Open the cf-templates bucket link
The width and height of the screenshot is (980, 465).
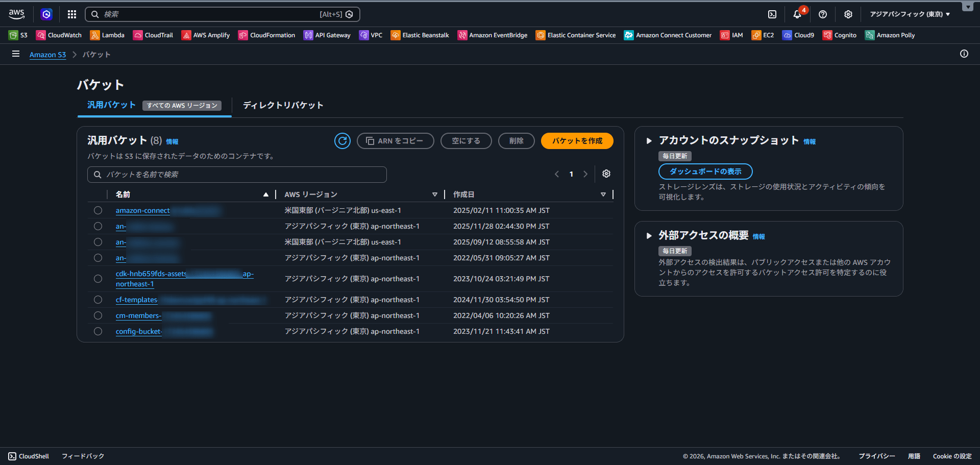click(136, 300)
